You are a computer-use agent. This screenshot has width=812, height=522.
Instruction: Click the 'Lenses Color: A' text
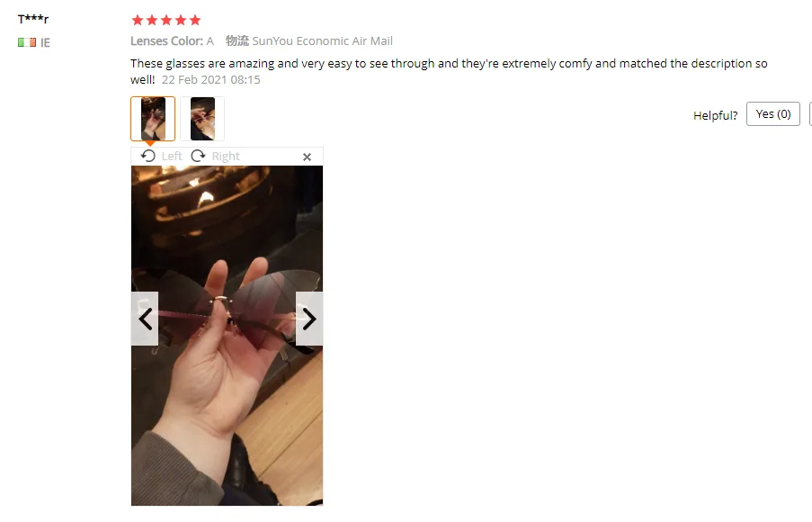coord(172,41)
